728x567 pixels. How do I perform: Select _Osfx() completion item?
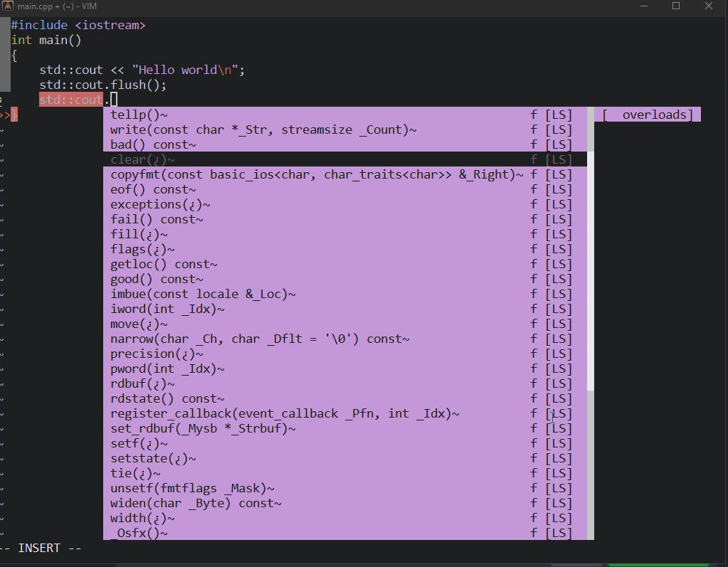tap(345, 533)
